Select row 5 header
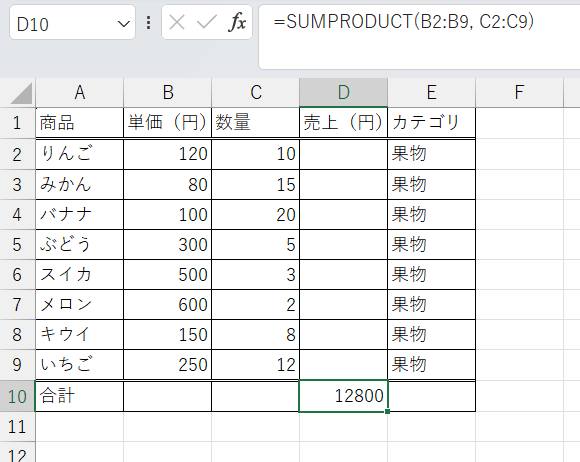This screenshot has height=462, width=580. pos(17,245)
